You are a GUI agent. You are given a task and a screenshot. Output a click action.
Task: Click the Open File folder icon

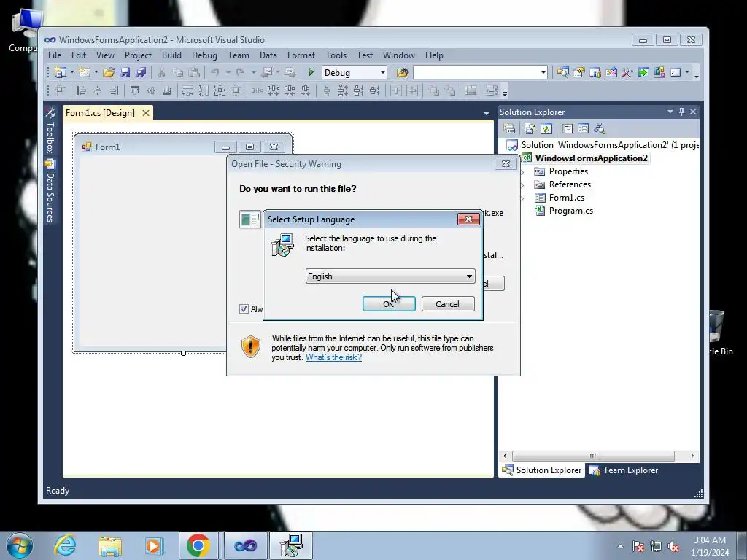[x=109, y=72]
